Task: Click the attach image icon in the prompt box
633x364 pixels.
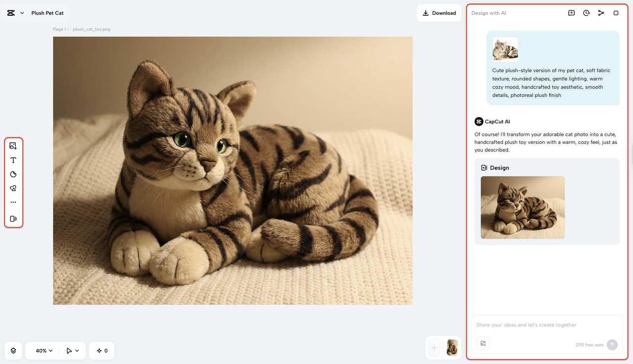Action: pos(483,343)
